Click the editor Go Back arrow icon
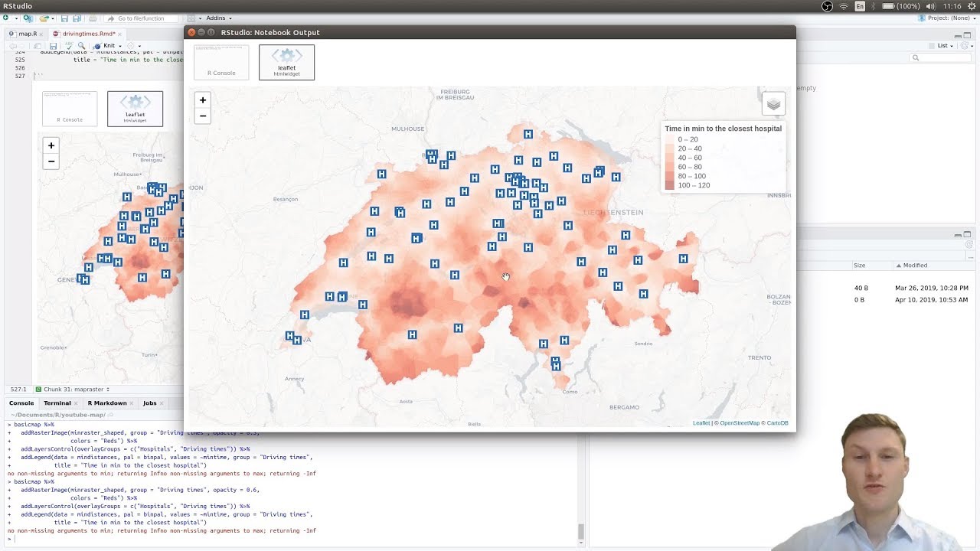The width and height of the screenshot is (980, 551). [13, 46]
